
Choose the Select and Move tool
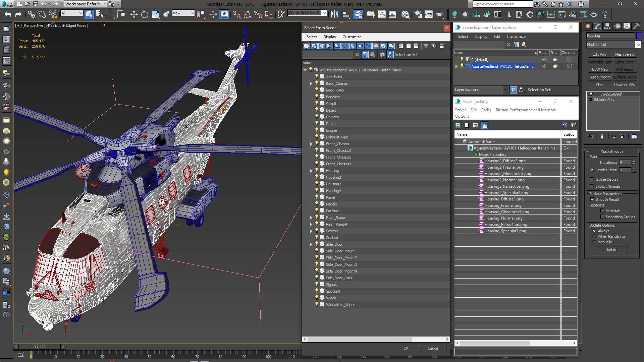(x=134, y=14)
